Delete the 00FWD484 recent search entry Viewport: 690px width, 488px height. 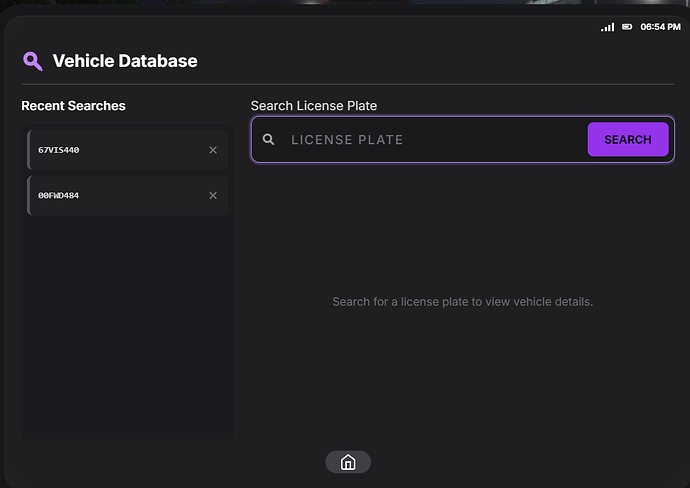pyautogui.click(x=212, y=196)
